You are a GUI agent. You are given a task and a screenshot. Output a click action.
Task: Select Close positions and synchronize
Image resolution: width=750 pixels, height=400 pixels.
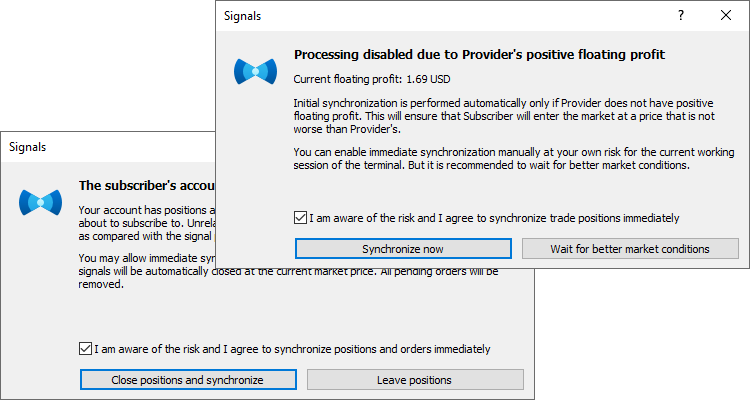click(188, 380)
